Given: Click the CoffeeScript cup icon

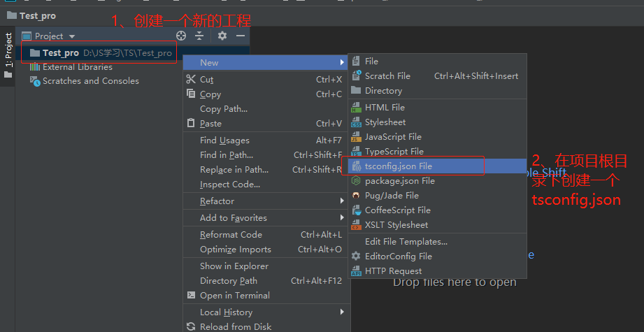Looking at the screenshot, I should point(356,210).
